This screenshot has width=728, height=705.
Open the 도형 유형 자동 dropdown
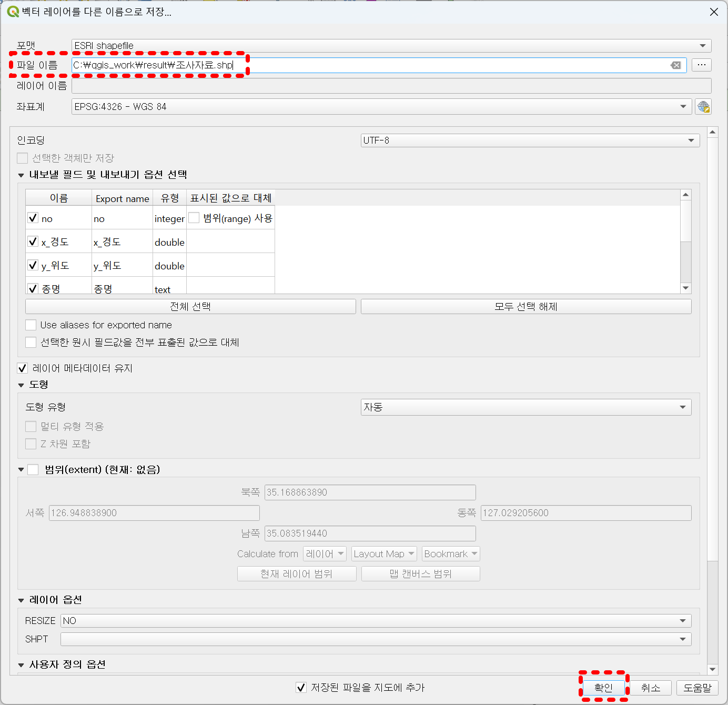click(x=526, y=407)
